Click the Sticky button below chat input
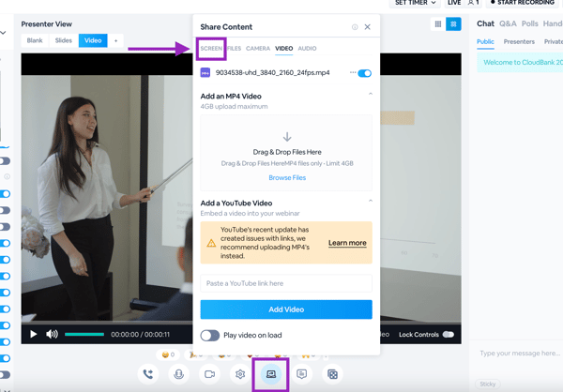The height and width of the screenshot is (392, 563). click(x=488, y=384)
